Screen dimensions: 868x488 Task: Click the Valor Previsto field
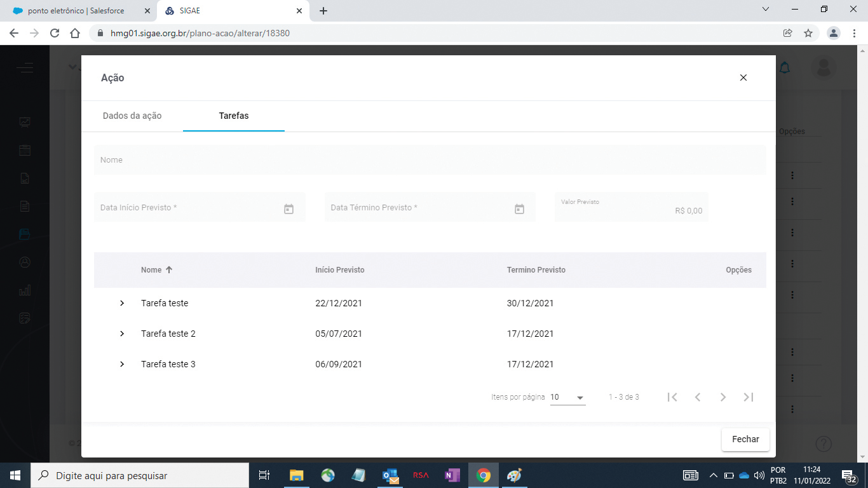[632, 207]
